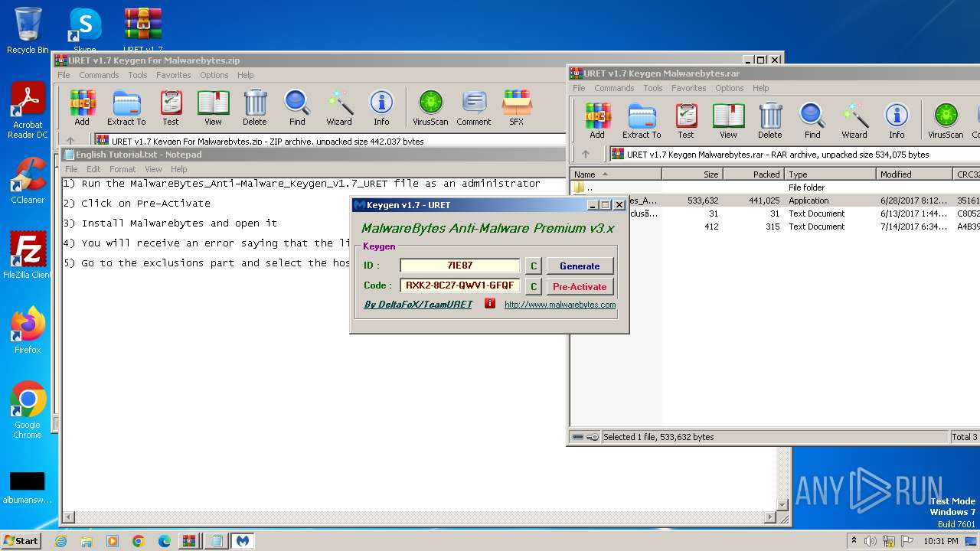Click View icon in the zip WinRAR window

213,108
